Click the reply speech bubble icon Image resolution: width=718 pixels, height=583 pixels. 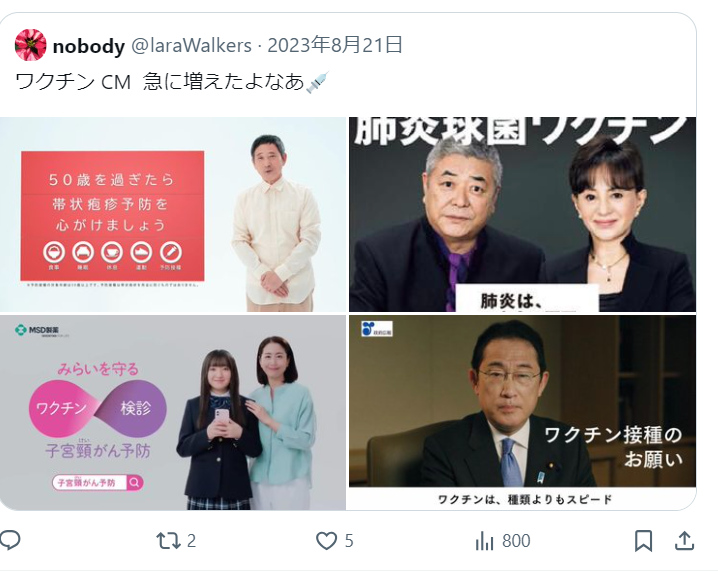[x=10, y=540]
